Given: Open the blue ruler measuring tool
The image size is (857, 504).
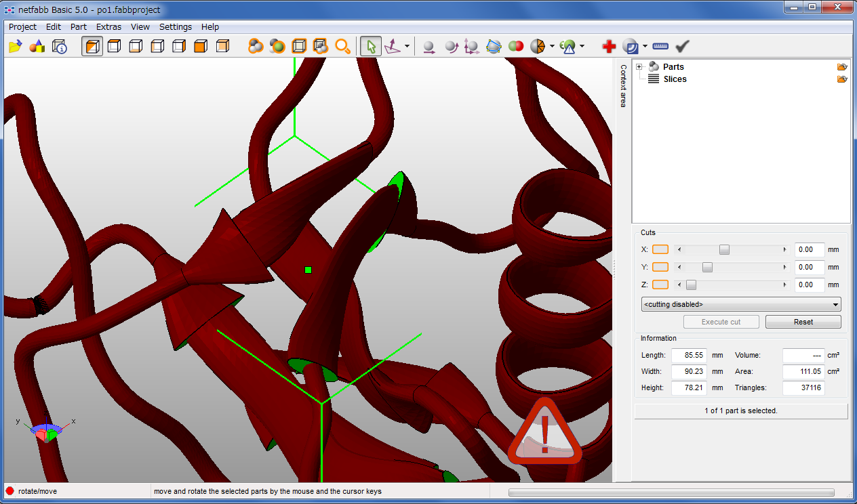Looking at the screenshot, I should point(660,46).
